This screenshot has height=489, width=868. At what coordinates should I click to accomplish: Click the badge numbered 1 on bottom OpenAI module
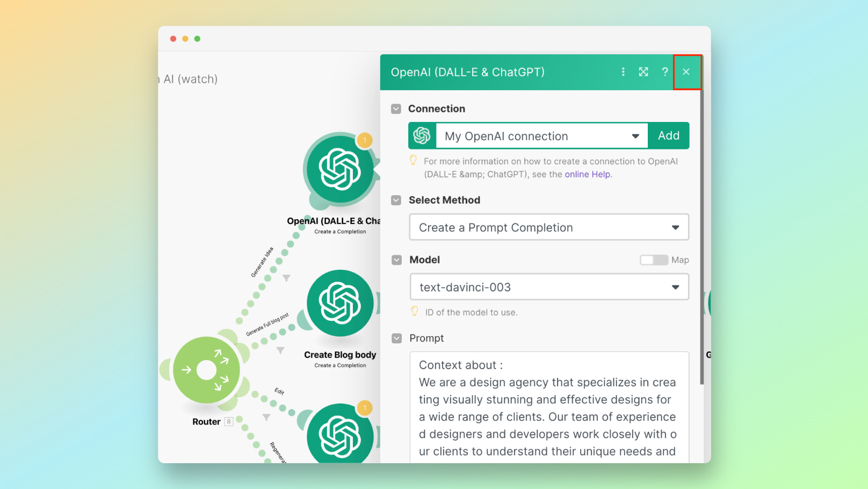tap(365, 408)
